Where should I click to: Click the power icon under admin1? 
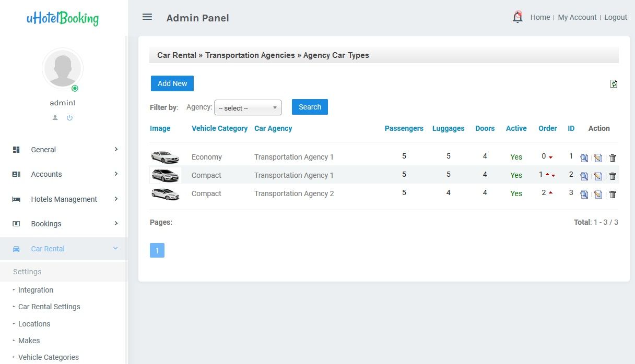[x=69, y=118]
